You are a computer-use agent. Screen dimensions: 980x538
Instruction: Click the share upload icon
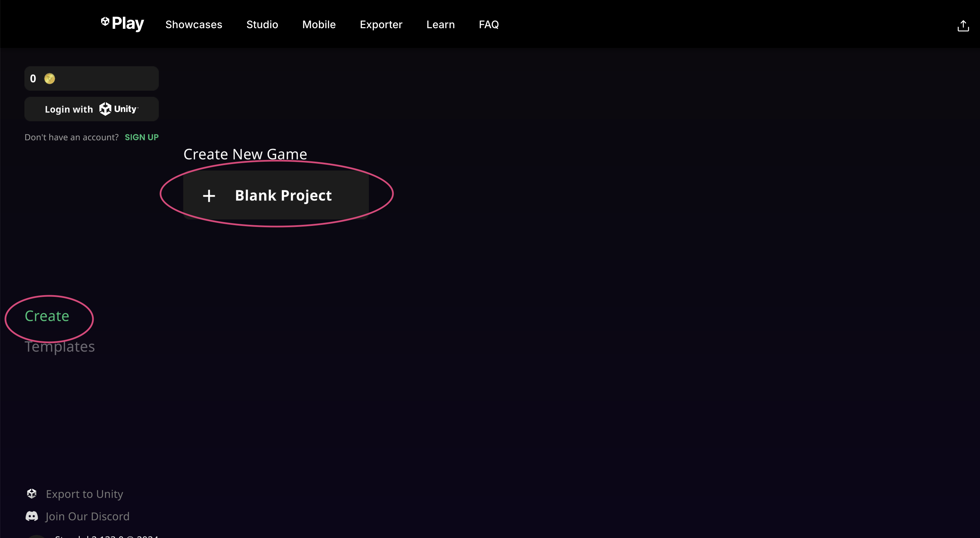tap(963, 25)
